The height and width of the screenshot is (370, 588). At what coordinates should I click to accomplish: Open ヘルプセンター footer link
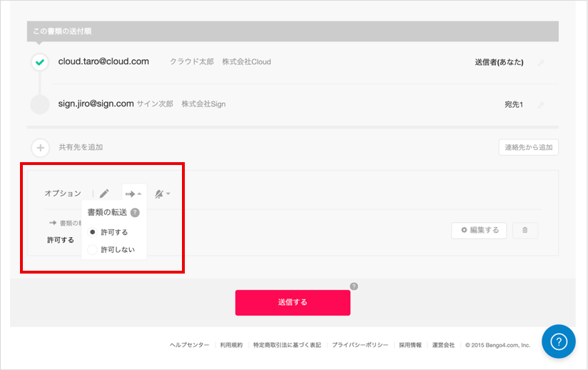[189, 345]
